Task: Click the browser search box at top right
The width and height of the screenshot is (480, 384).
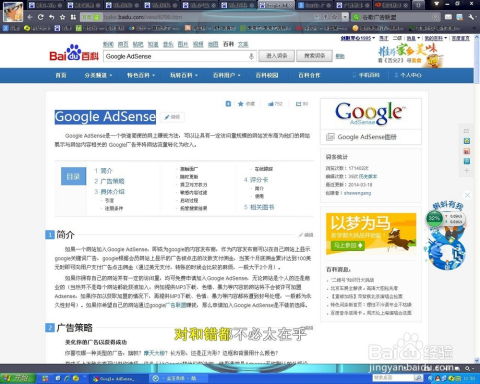Action: point(397,17)
